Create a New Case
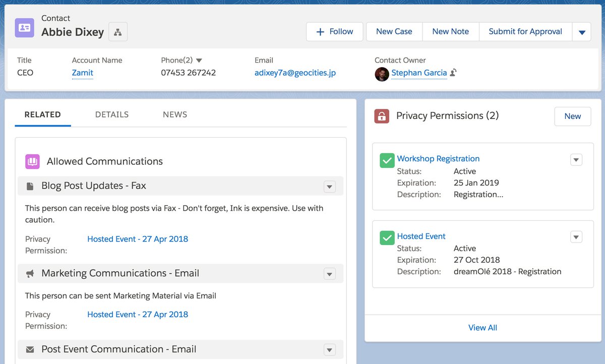Image resolution: width=605 pixels, height=364 pixels. pyautogui.click(x=394, y=32)
